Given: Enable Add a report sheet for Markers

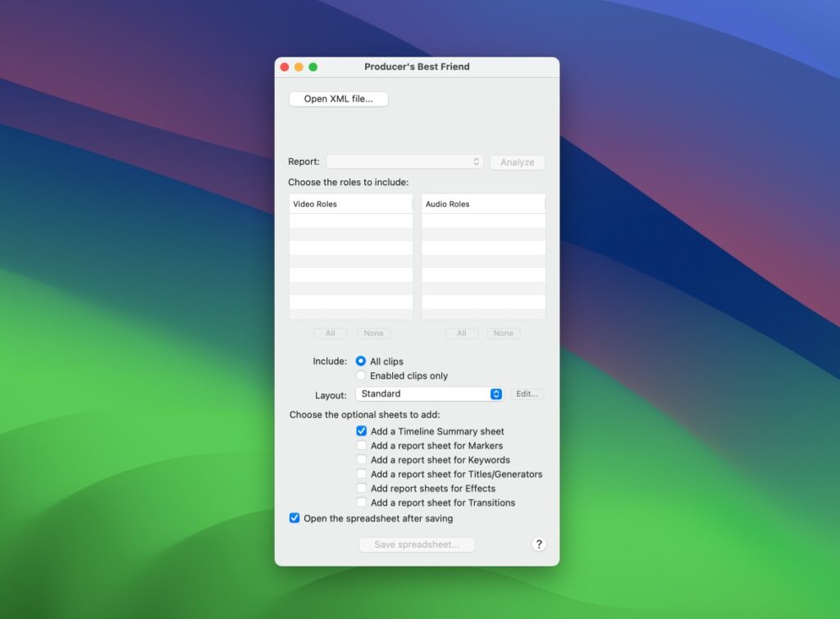Looking at the screenshot, I should click(x=361, y=445).
